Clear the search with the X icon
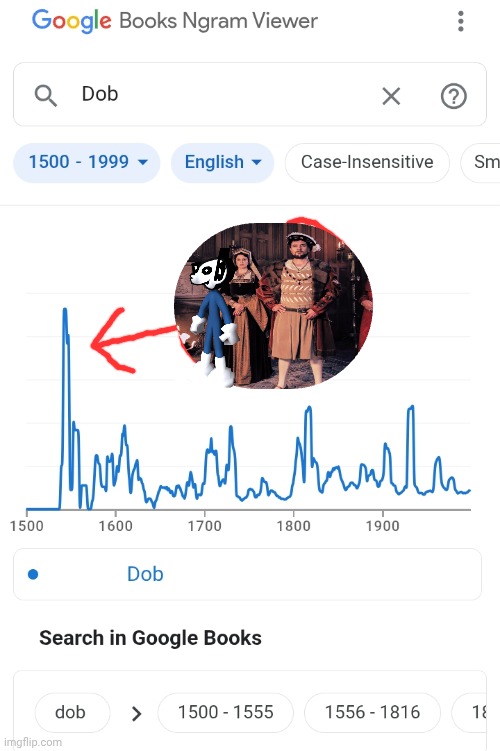 coord(391,96)
